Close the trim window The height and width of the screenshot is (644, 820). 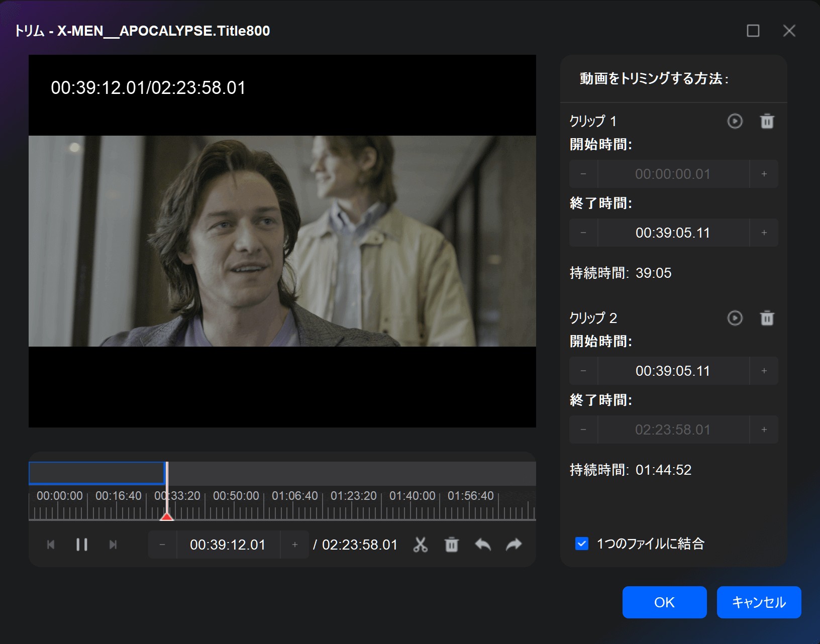[x=789, y=31]
